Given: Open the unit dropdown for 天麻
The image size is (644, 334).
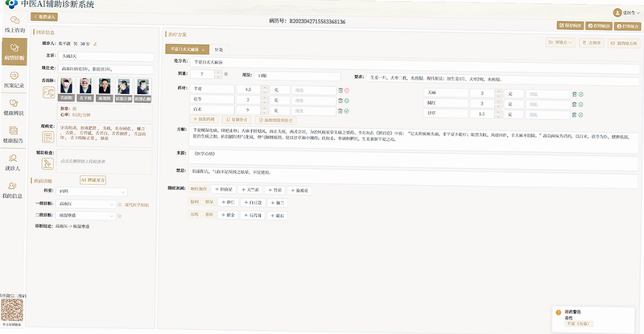Looking at the screenshot, I should [514, 93].
